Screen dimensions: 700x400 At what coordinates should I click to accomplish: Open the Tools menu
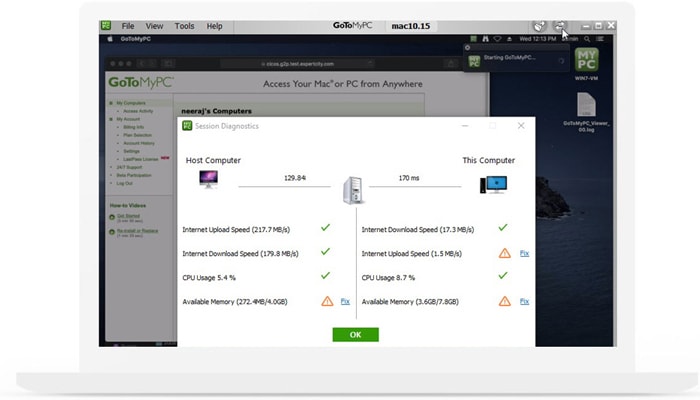tap(184, 25)
